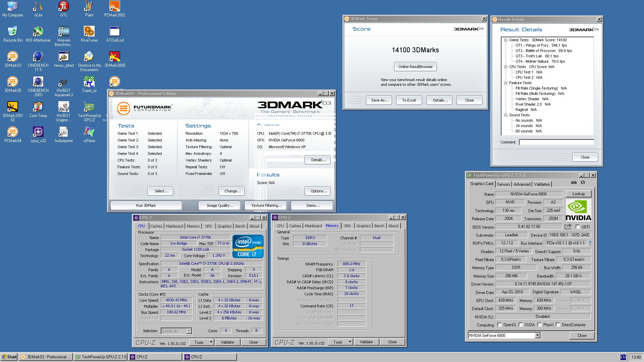Open Validation tab in GPU-Z
Screen dimensions: 644x362
click(542, 184)
